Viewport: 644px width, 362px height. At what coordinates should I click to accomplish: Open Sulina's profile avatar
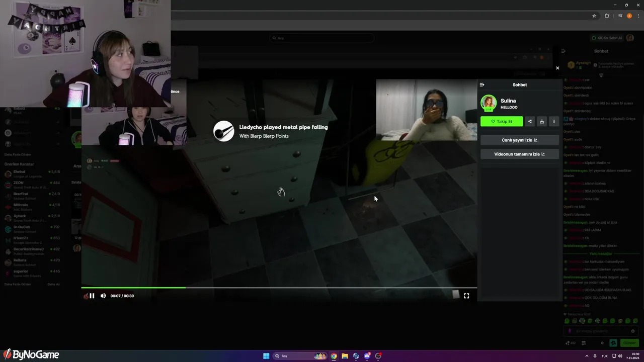[x=489, y=103]
